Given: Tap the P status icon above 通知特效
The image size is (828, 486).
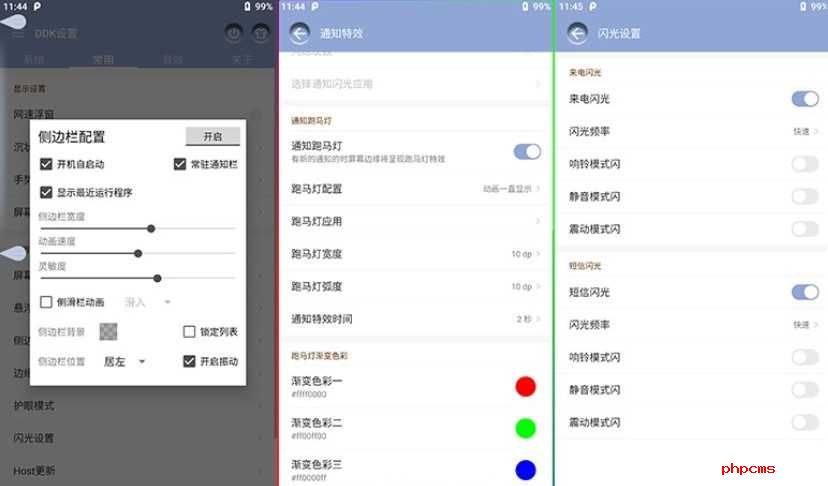Looking at the screenshot, I should tap(315, 6).
